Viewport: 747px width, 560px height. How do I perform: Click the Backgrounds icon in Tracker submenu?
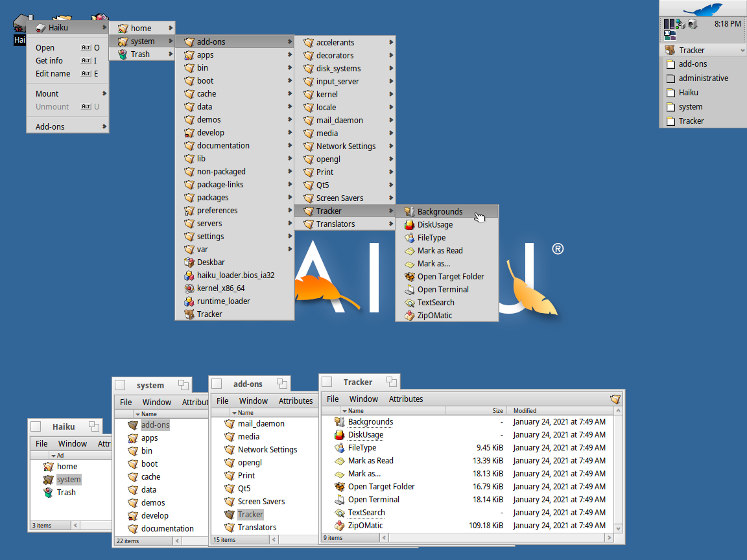pyautogui.click(x=409, y=211)
